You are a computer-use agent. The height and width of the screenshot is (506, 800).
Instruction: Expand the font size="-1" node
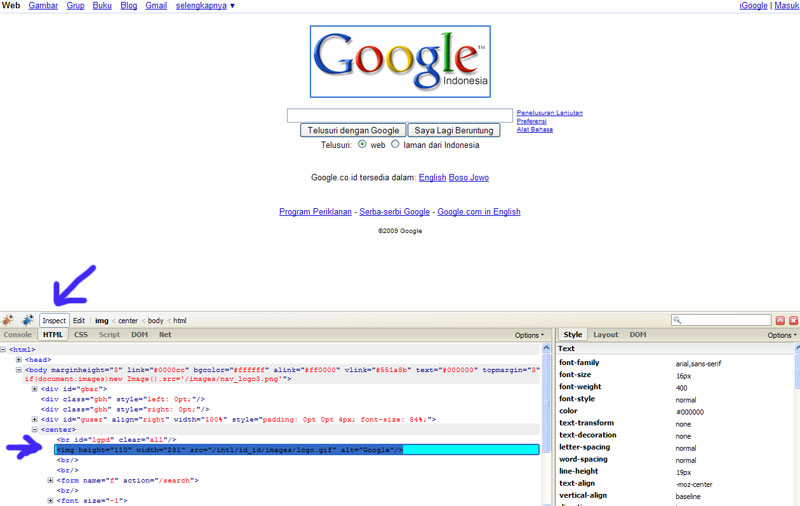click(51, 500)
